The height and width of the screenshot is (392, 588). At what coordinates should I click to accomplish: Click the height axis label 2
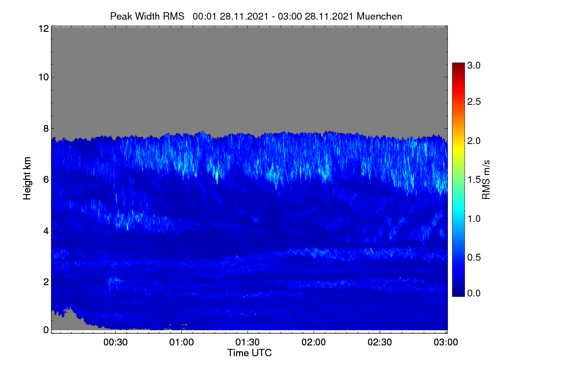point(46,281)
